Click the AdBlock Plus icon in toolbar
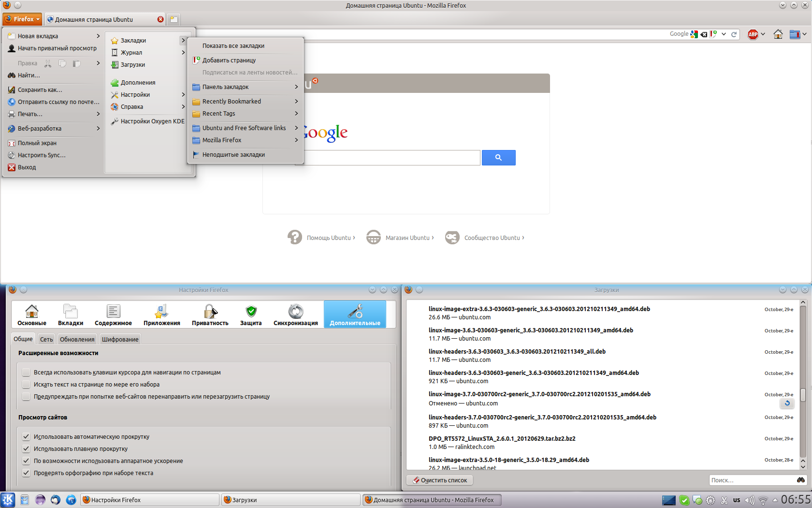 pos(753,34)
